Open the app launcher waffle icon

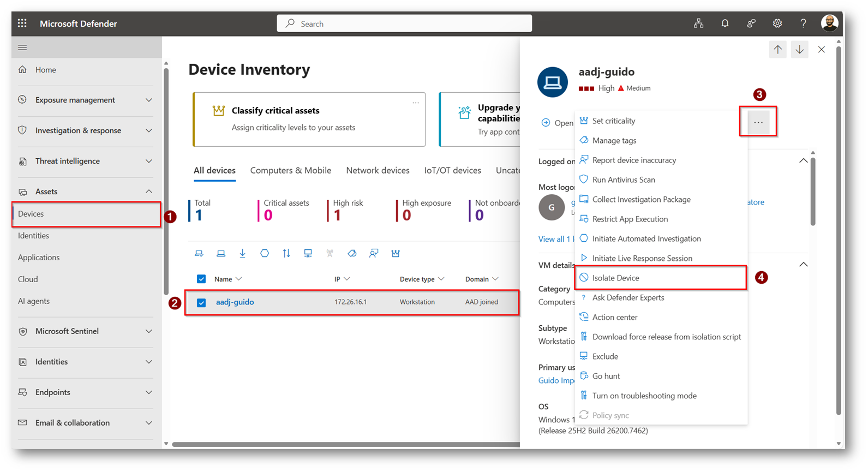[x=22, y=23]
